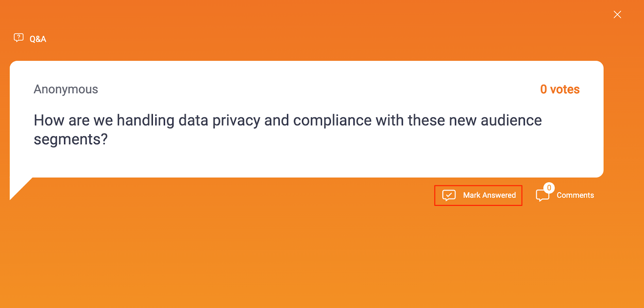
Task: Click the words "new audience" in question
Action: (x=495, y=121)
